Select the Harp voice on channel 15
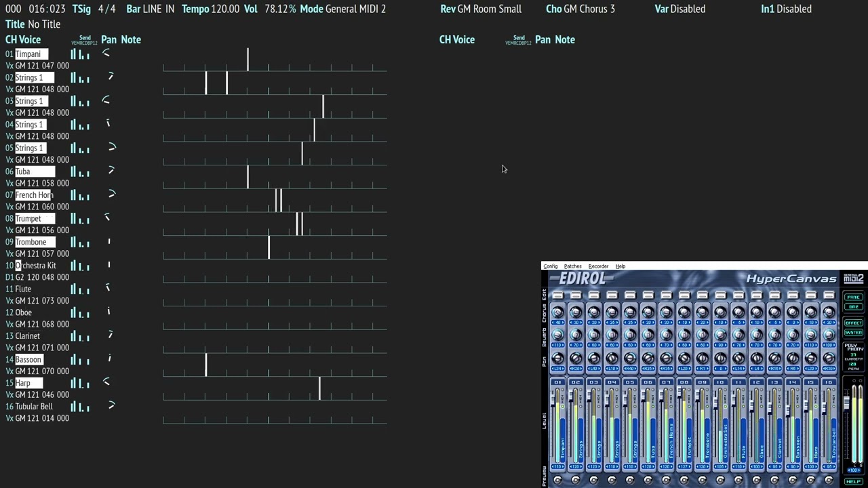 pyautogui.click(x=28, y=383)
